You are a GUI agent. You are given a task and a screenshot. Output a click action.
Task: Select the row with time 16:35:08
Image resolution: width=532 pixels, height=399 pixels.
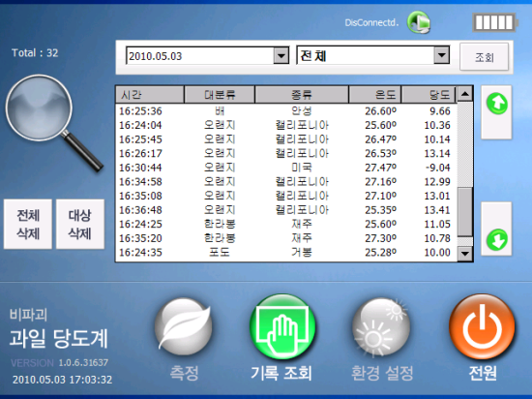tap(286, 196)
